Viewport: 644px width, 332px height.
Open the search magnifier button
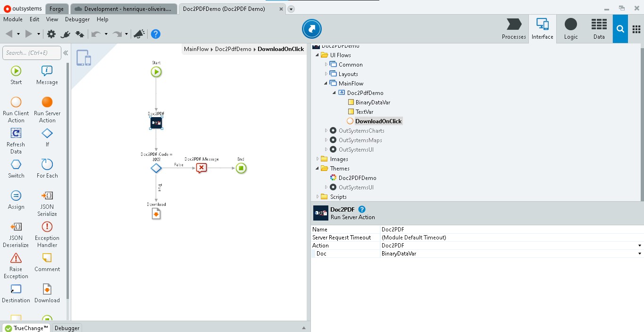(620, 29)
